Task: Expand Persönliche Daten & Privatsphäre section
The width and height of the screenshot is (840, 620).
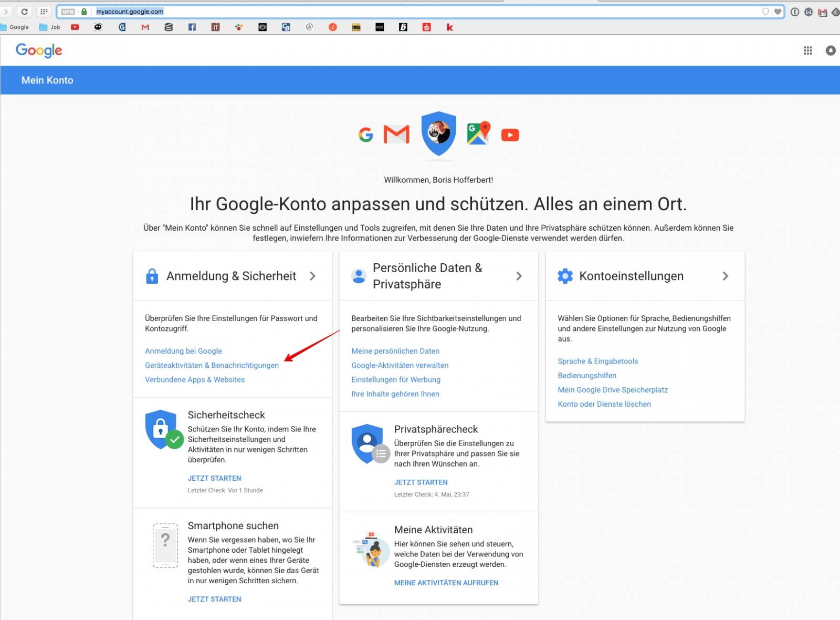Action: (519, 276)
